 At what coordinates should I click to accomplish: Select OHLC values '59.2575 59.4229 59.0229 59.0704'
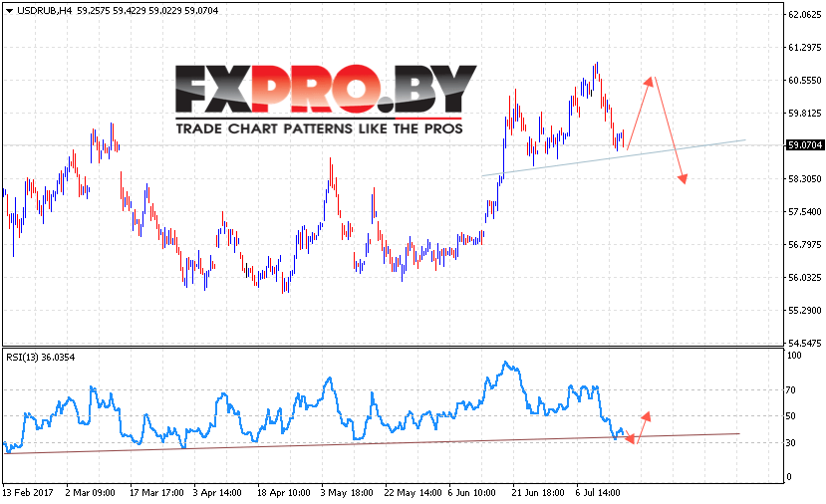coord(147,11)
